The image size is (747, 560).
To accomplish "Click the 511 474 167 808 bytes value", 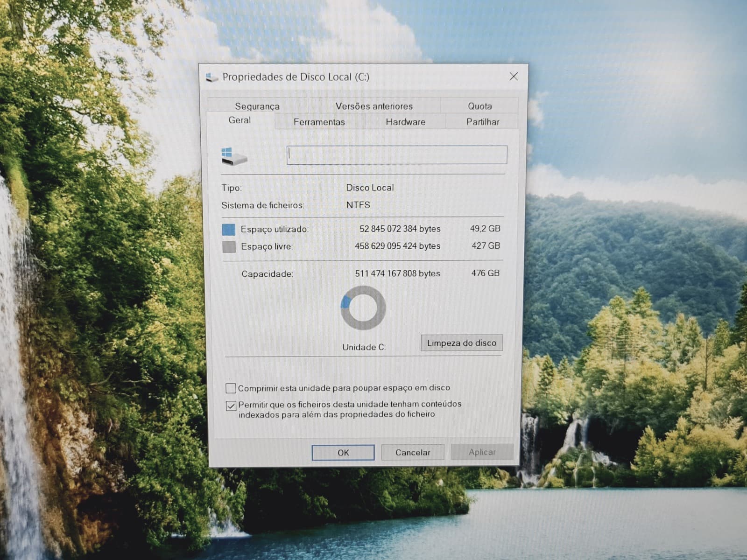I will click(x=398, y=273).
